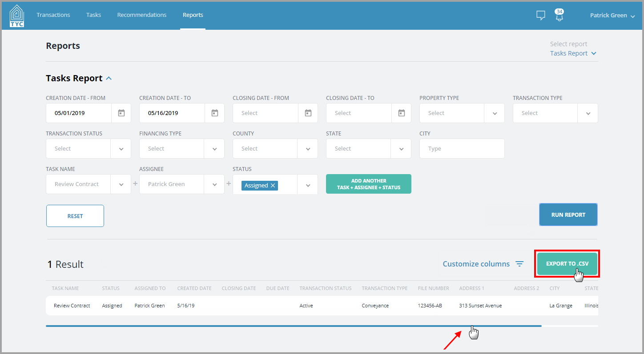Click the TYC logo icon
This screenshot has height=354, width=644.
[16, 15]
